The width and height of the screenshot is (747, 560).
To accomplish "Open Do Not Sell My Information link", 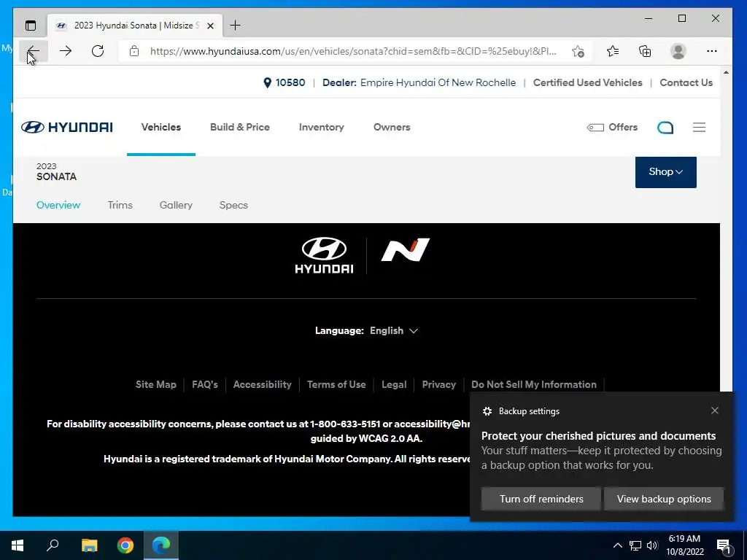I will 533,384.
